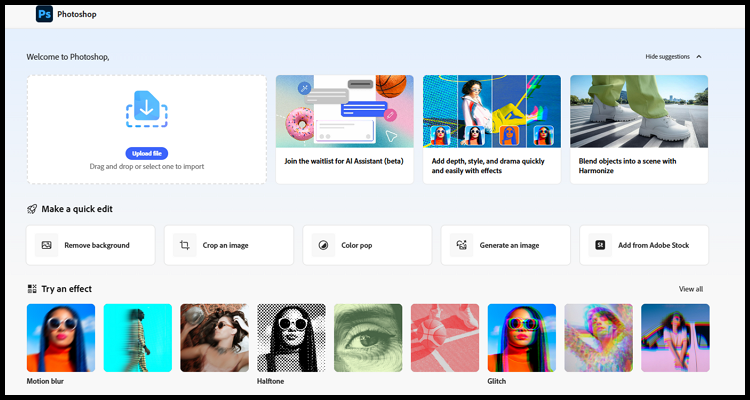Apply the Glitch effect thumbnail
Image resolution: width=750 pixels, height=400 pixels.
coord(521,338)
